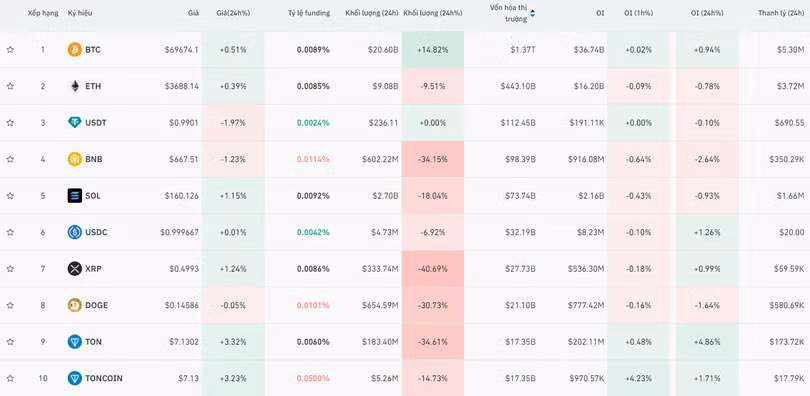This screenshot has width=810, height=396.
Task: Sort by Giá column header
Action: coord(193,13)
